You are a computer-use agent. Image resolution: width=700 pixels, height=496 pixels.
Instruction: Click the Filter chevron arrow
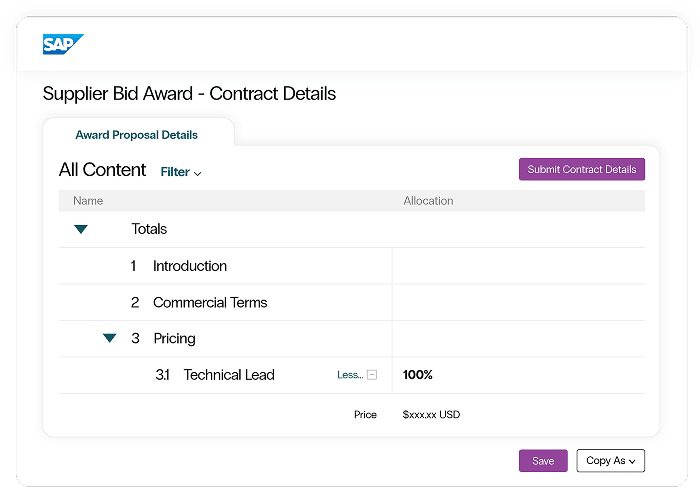tap(197, 173)
